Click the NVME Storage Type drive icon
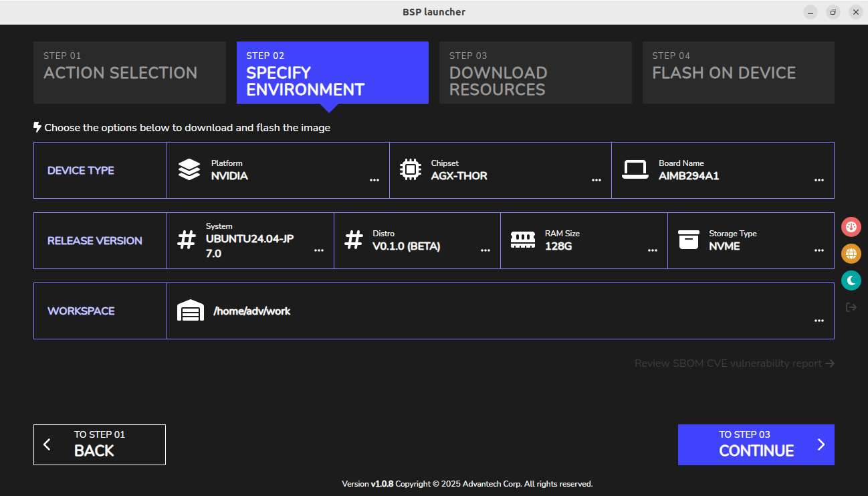Viewport: 868px width, 496px height. click(x=689, y=240)
